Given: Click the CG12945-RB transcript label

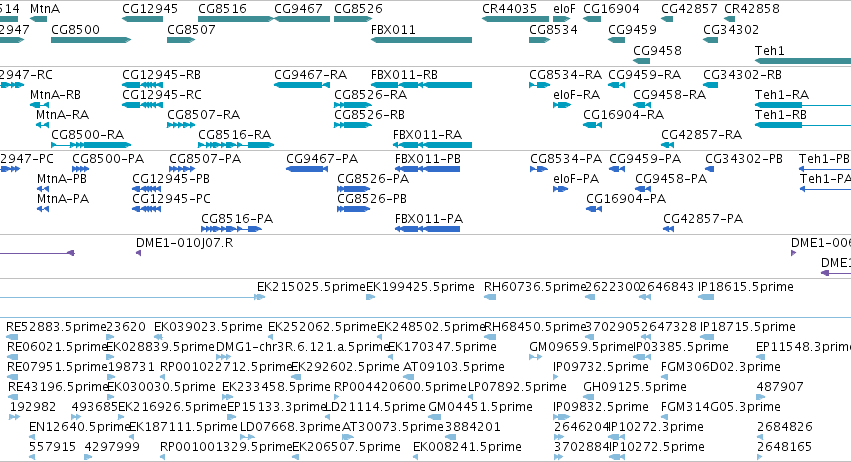Looking at the screenshot, I should point(162,74).
